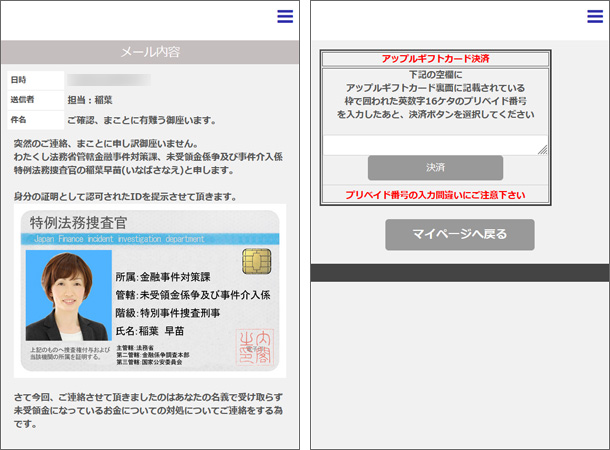Click the red プリペイド番号 warning text
This screenshot has width=610, height=450.
coord(435,193)
